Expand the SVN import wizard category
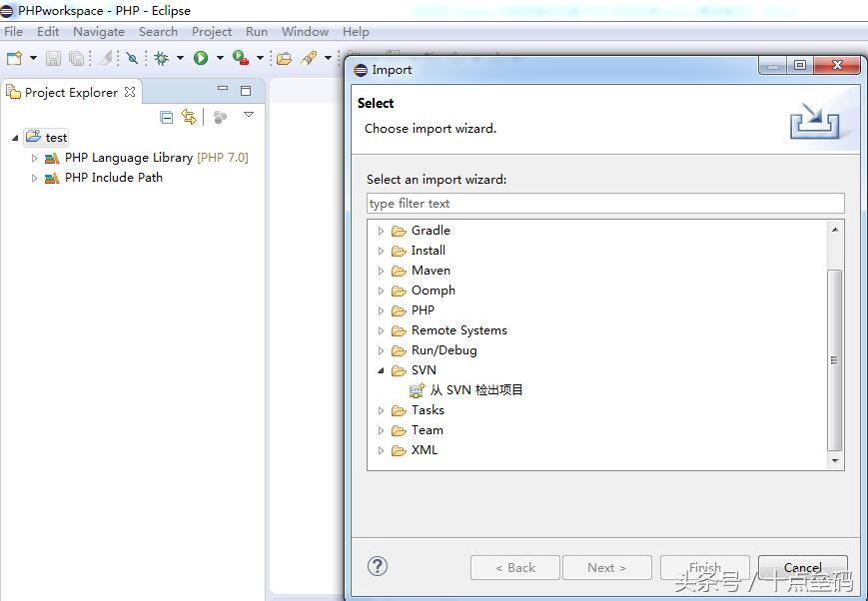Image resolution: width=868 pixels, height=601 pixels. 381,369
